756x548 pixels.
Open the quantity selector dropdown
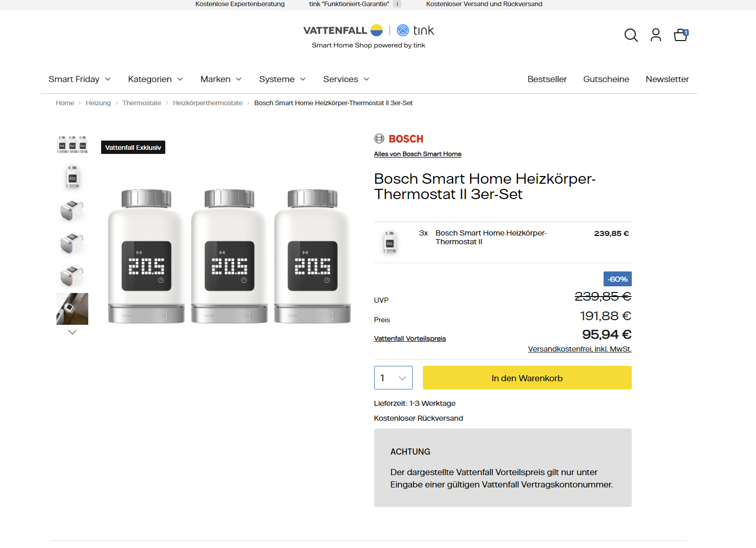[x=393, y=378]
